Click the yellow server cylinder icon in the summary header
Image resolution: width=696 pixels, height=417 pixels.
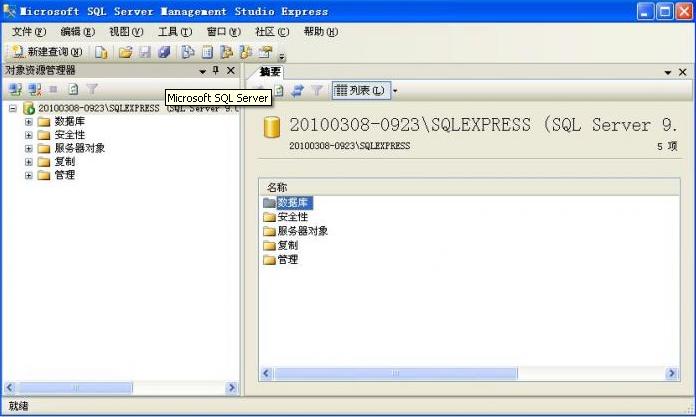point(272,127)
